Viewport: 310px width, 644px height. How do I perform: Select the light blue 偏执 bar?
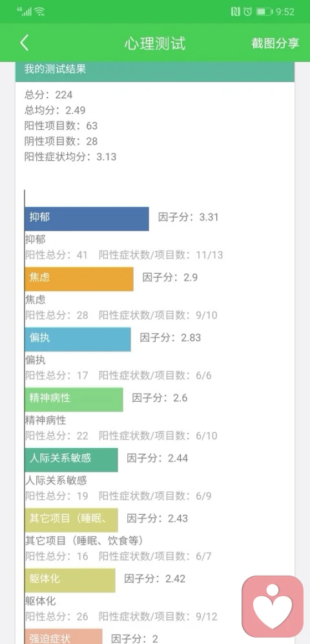77,339
